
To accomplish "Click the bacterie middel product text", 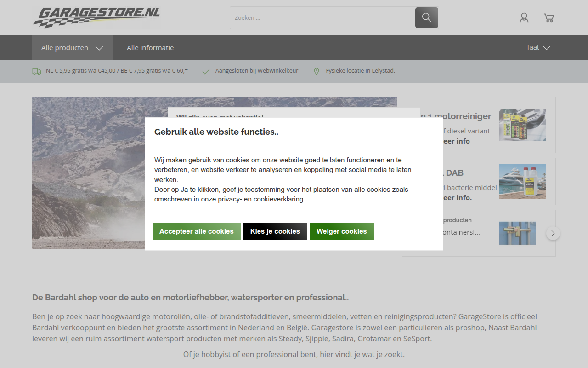I will click(470, 187).
